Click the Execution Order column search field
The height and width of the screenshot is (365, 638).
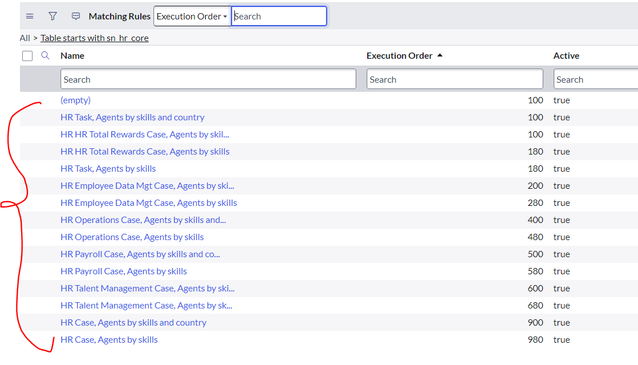[454, 79]
